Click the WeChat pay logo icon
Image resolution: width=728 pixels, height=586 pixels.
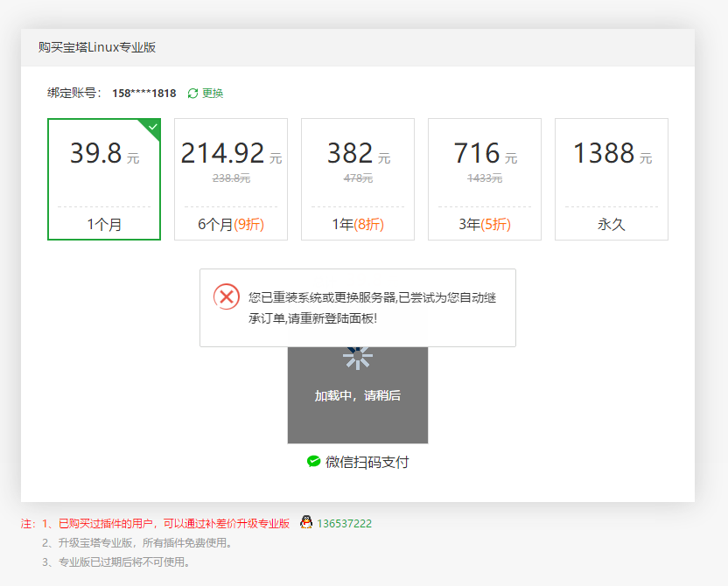[314, 461]
